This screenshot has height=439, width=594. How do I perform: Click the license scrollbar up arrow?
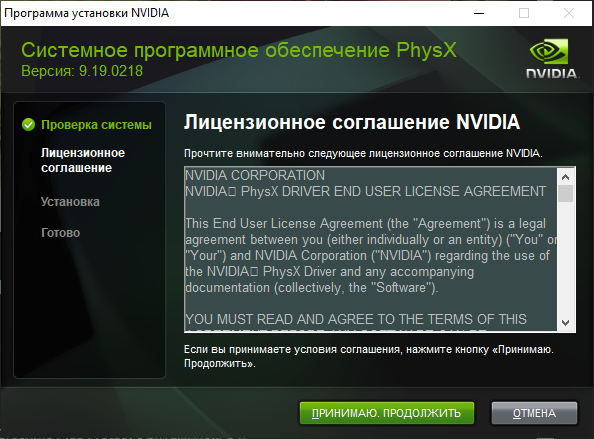(x=566, y=177)
